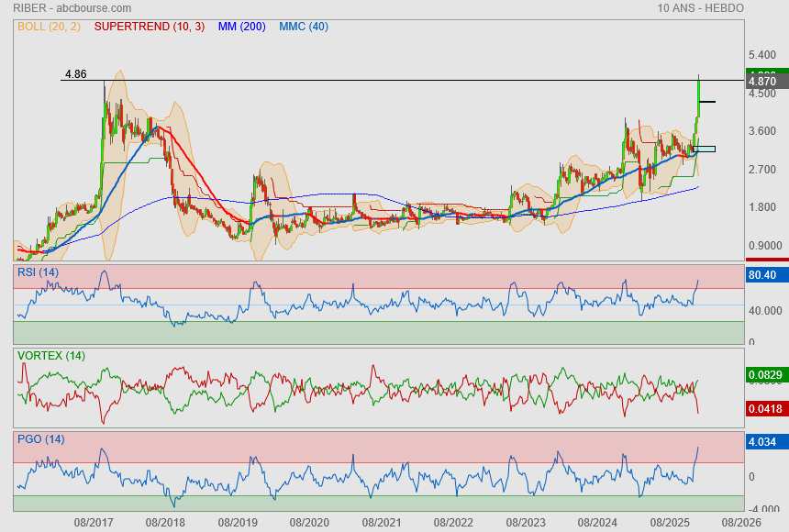Click the RSI 80.40 value badge
789x532 pixels.
pyautogui.click(x=762, y=274)
